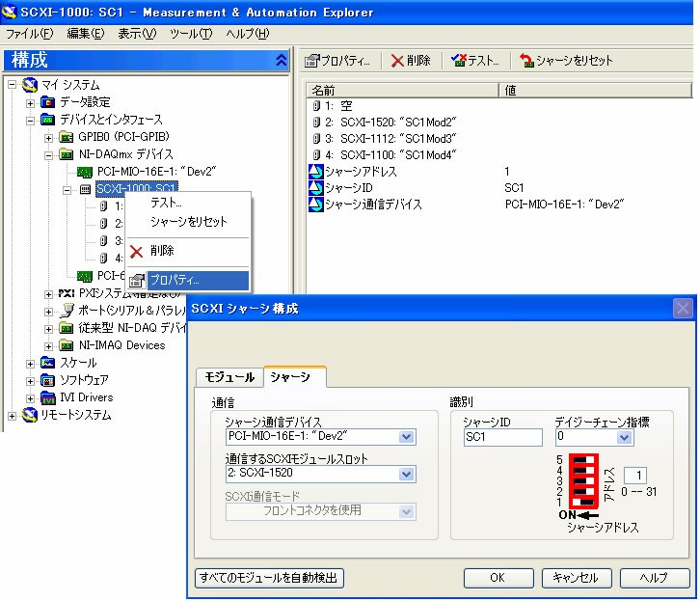This screenshot has height=601, width=700.
Task: Collapse the マイ システム tree node
Action: (13, 85)
